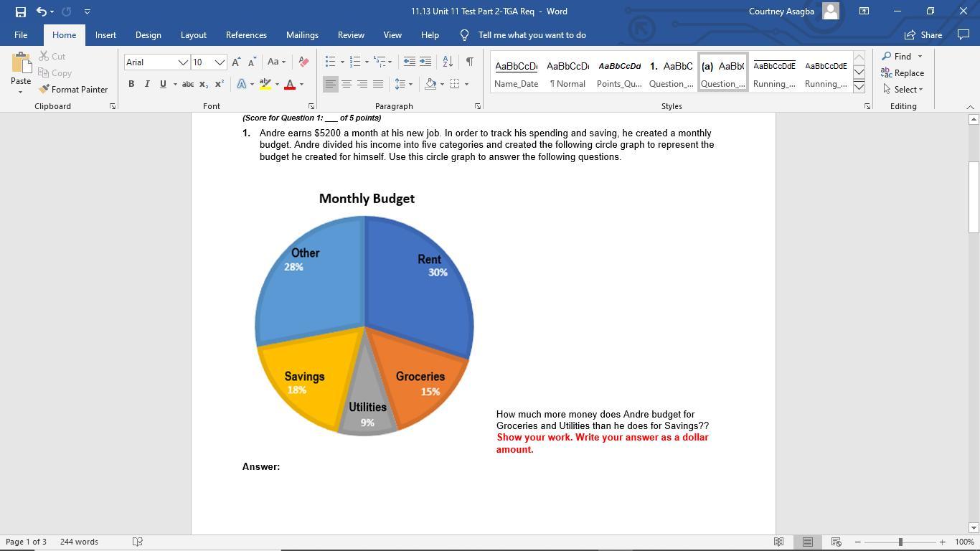Expand the font size dropdown
This screenshot has width=980, height=551.
(x=220, y=62)
